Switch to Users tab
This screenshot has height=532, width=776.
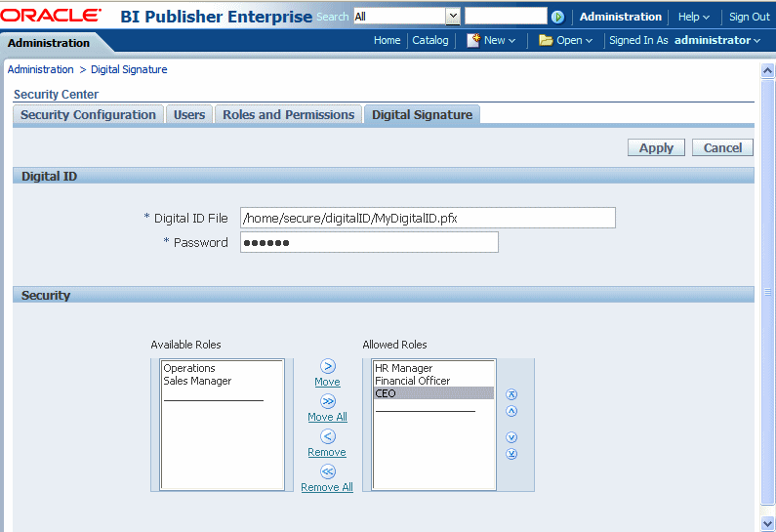tap(189, 115)
